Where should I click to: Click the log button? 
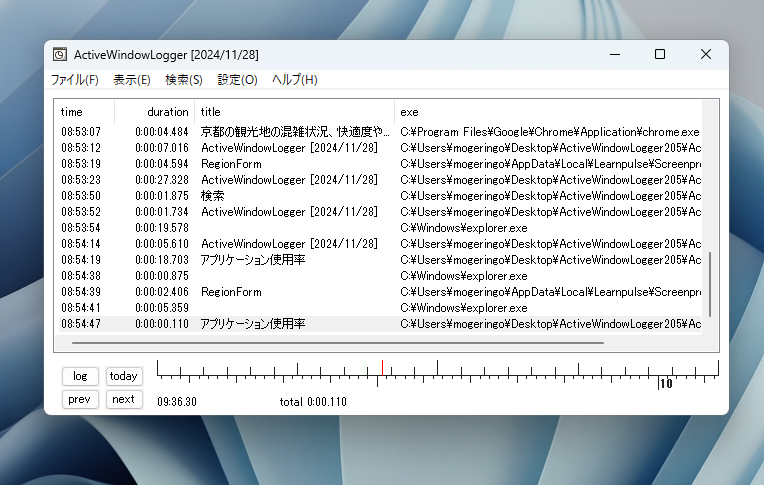(x=80, y=376)
